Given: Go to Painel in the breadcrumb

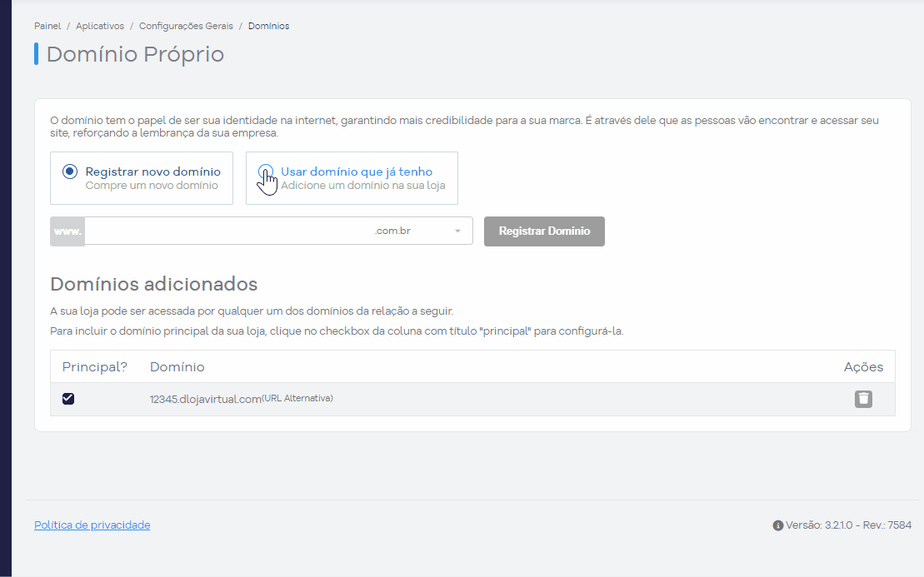Looking at the screenshot, I should pos(47,26).
